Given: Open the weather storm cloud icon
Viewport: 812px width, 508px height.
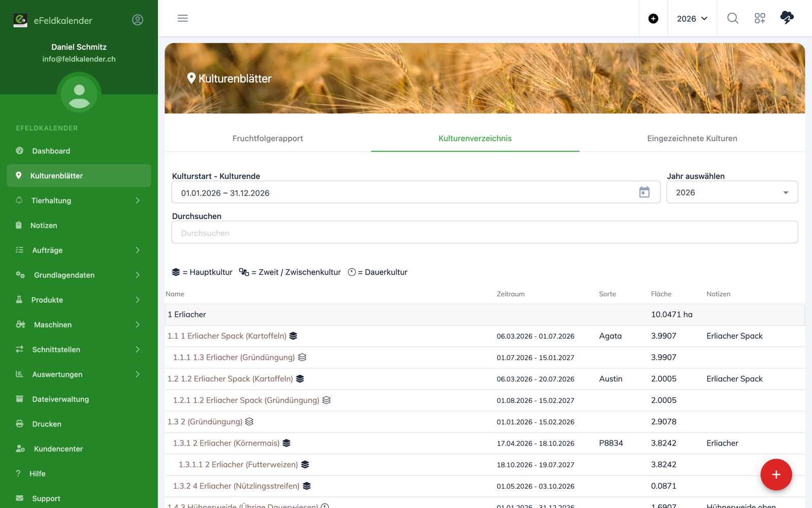Looking at the screenshot, I should [787, 18].
